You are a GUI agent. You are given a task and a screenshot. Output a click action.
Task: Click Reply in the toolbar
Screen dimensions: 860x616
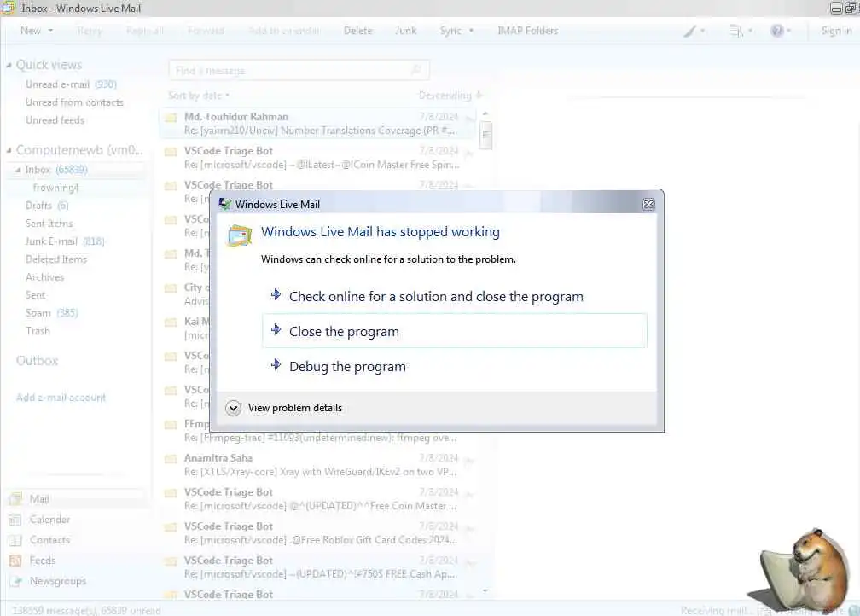(90, 31)
